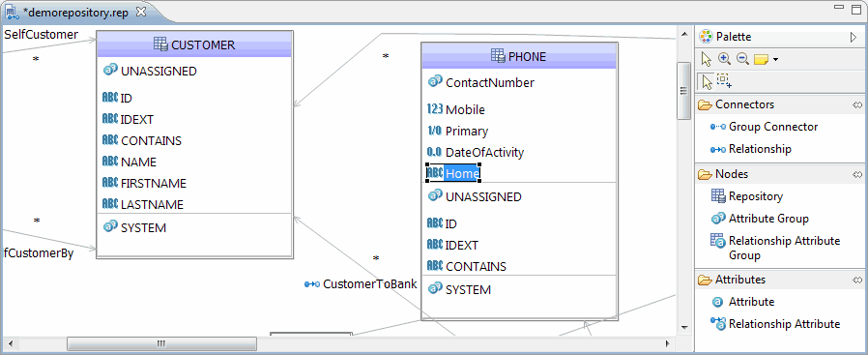
Task: Click CUSTOMER's UNASSIGNED attribute group
Action: click(x=150, y=71)
